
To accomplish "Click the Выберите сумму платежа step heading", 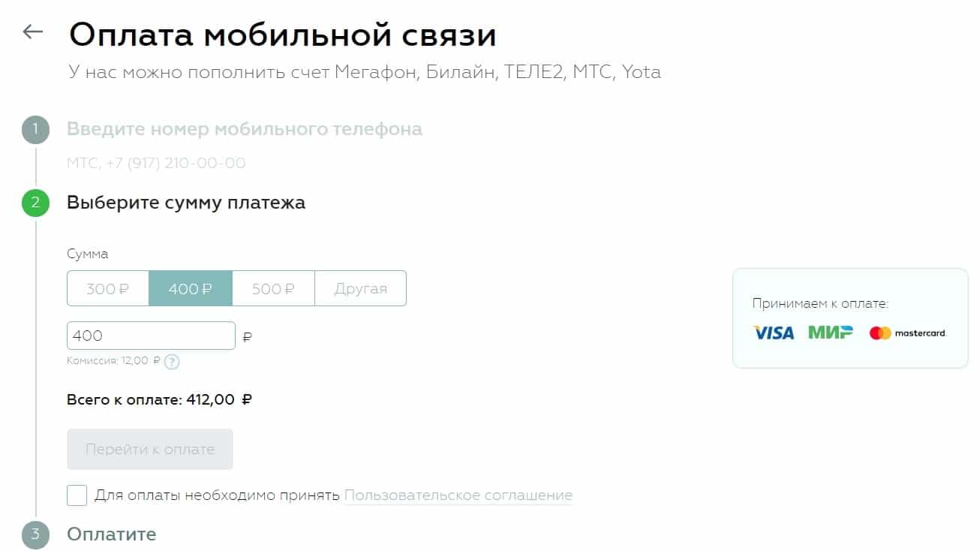I will 186,203.
